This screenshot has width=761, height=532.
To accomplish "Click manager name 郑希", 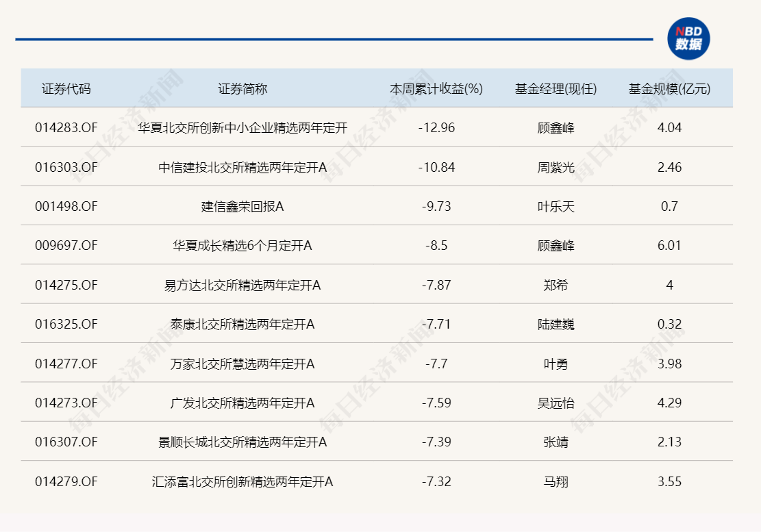I will (x=556, y=285).
